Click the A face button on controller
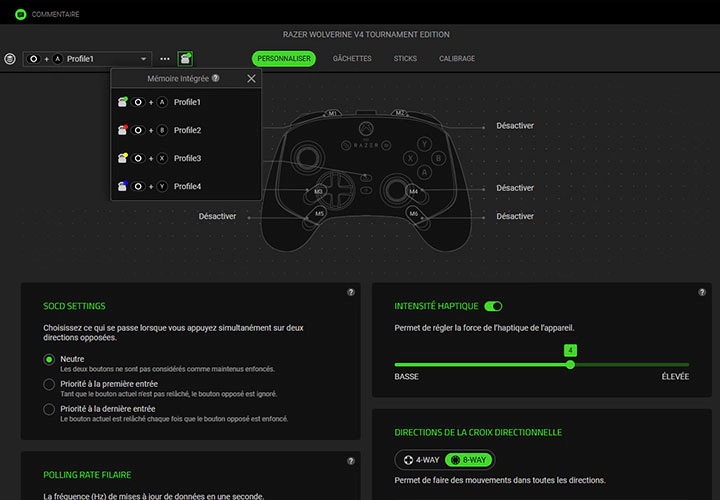This screenshot has height=500, width=720. 424,173
